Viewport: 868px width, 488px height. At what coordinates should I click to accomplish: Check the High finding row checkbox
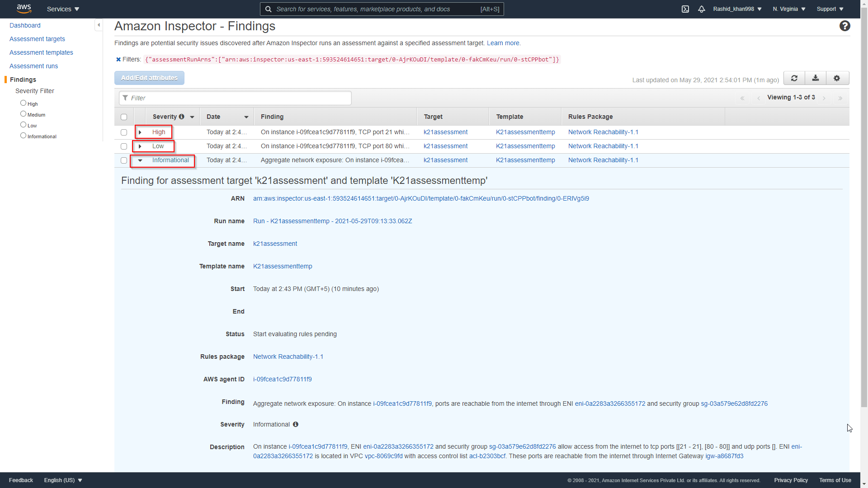click(124, 132)
